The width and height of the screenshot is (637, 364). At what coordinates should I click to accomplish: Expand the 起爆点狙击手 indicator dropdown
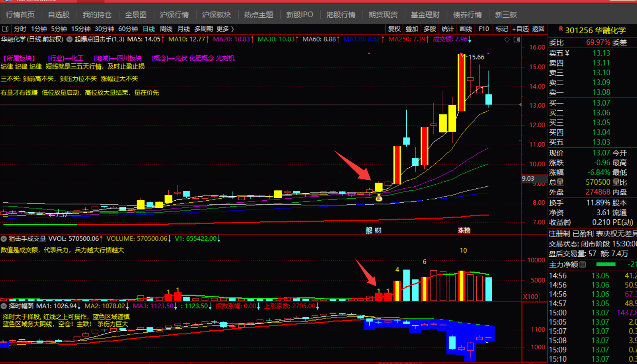[69, 39]
